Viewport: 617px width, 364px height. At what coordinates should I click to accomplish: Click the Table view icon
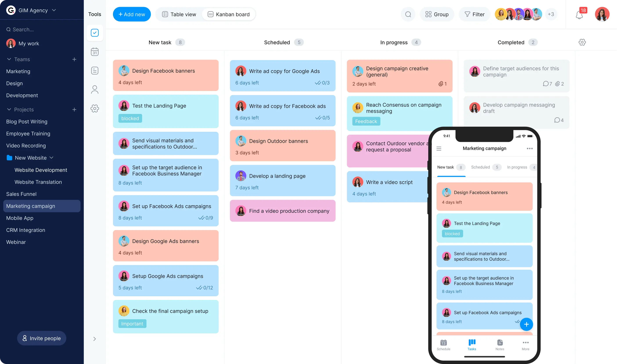click(165, 14)
